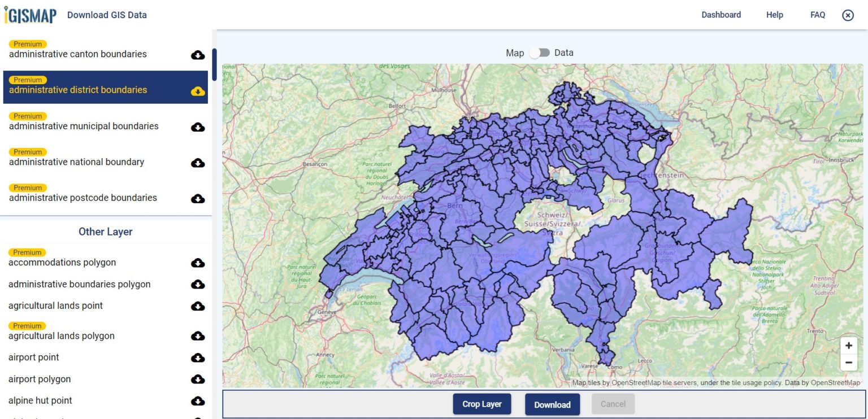Download administrative postcode boundaries via cloud icon

coord(198,199)
